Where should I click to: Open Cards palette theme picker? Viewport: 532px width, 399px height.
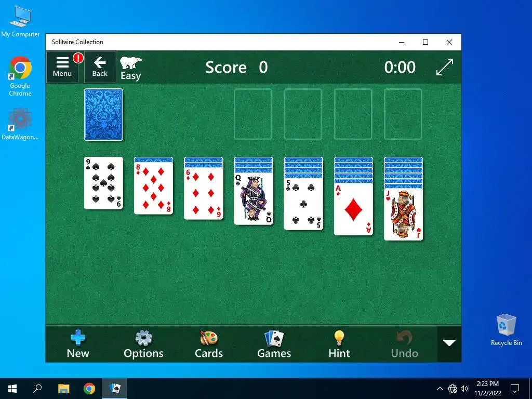click(x=209, y=344)
